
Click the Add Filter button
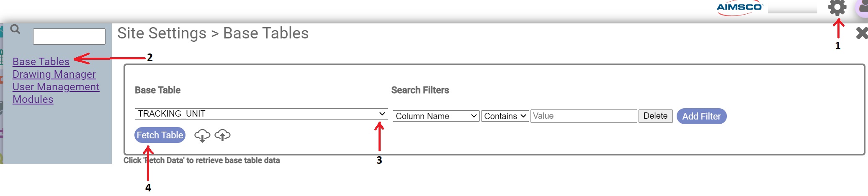pos(701,116)
